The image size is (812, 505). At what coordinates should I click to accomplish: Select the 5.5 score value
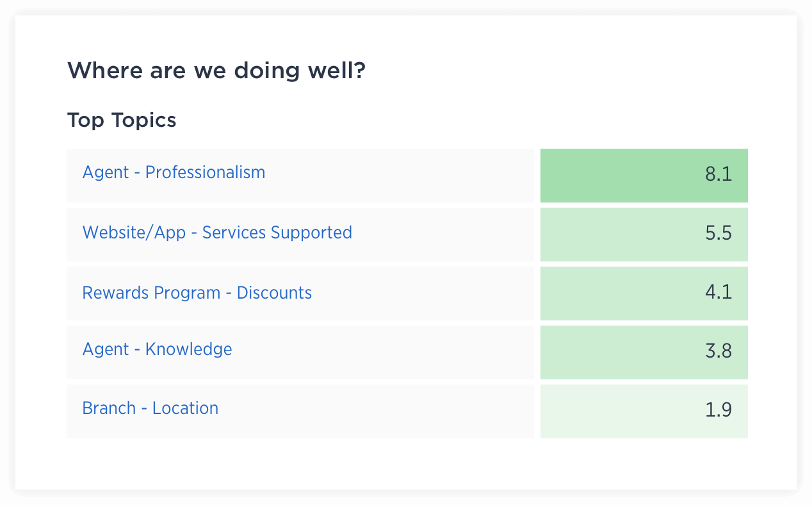[x=718, y=233]
